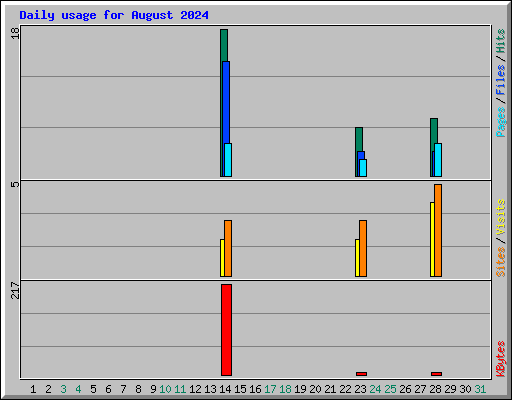
Task: Click the yellow Visits bar for day 23
Action: (x=357, y=258)
